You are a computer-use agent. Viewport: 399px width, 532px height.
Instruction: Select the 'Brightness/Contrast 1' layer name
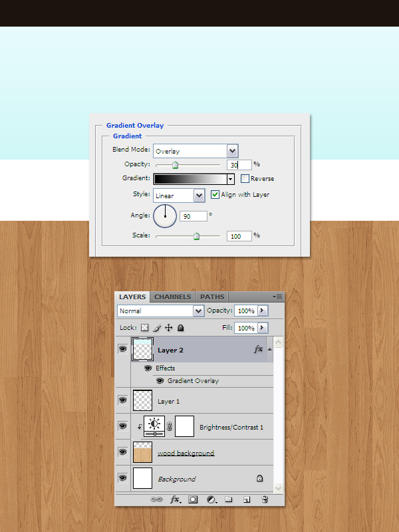(231, 427)
